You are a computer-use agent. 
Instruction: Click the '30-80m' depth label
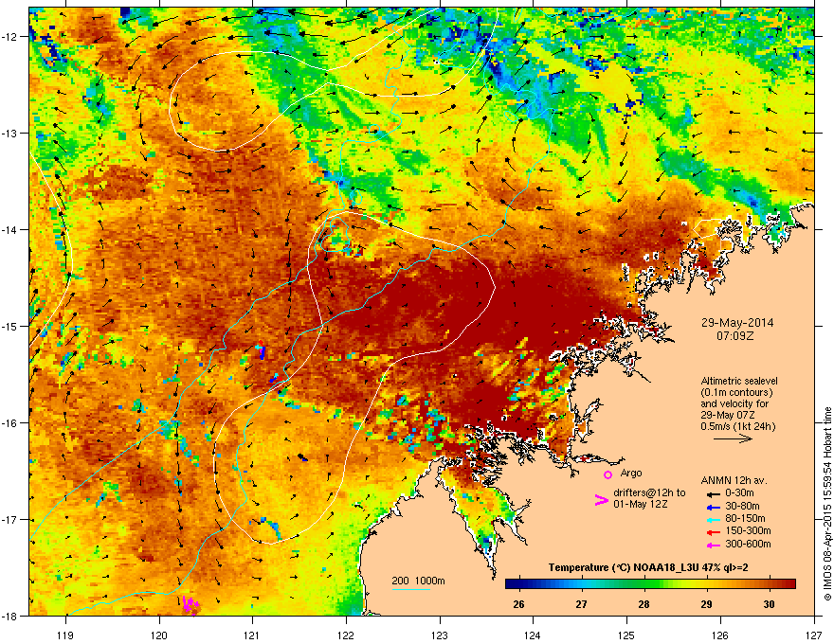(x=742, y=506)
